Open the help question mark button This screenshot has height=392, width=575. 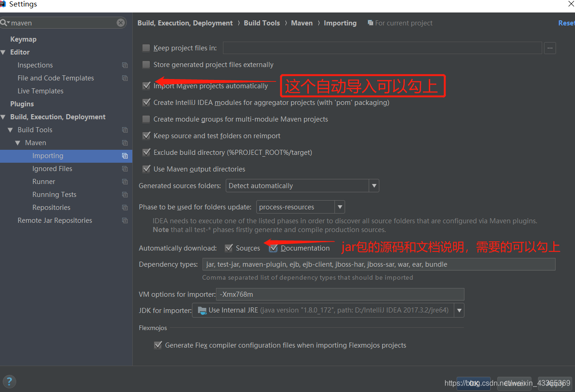pyautogui.click(x=9, y=382)
